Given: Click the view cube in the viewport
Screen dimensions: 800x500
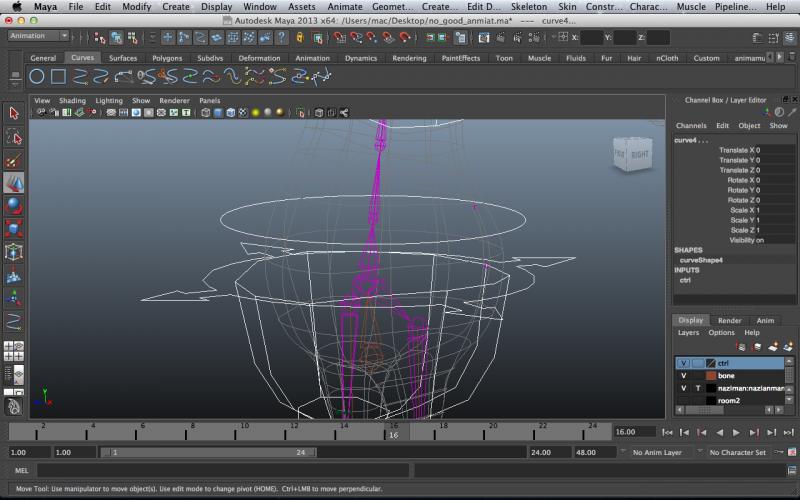Looking at the screenshot, I should pyautogui.click(x=629, y=154).
